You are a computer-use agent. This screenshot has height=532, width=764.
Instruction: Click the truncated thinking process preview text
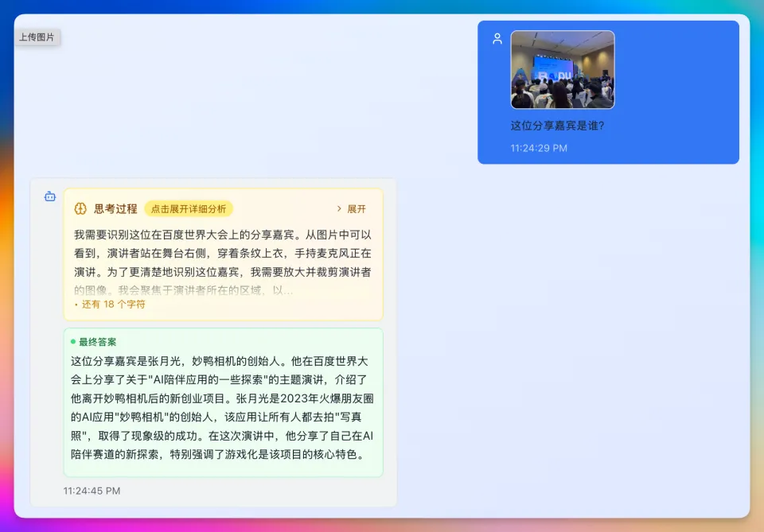tap(223, 254)
